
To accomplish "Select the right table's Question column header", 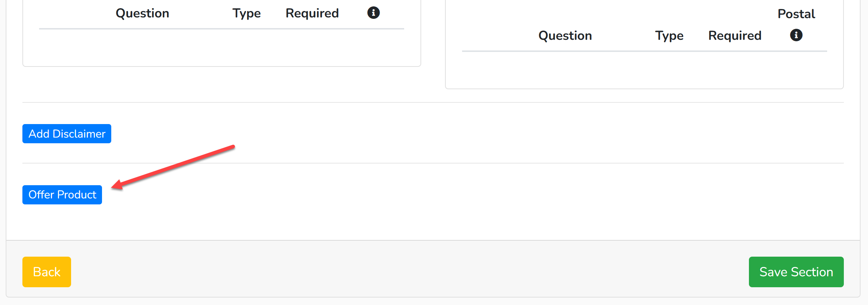I will [565, 36].
